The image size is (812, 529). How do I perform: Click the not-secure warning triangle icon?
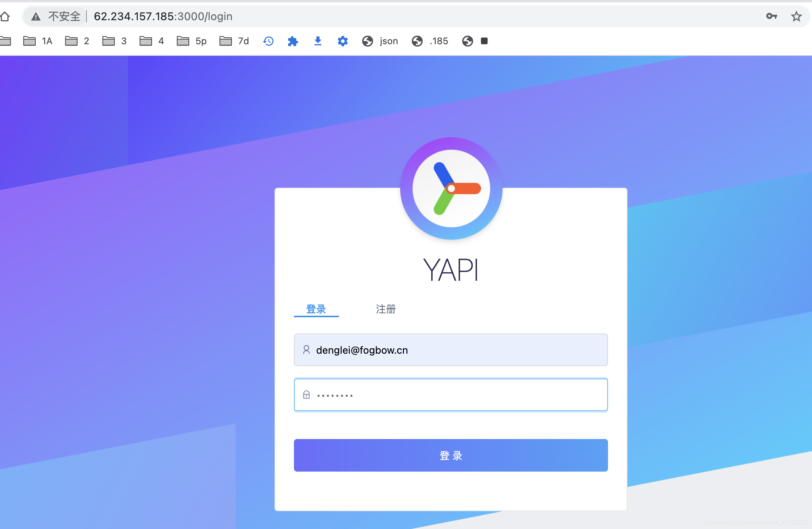36,16
